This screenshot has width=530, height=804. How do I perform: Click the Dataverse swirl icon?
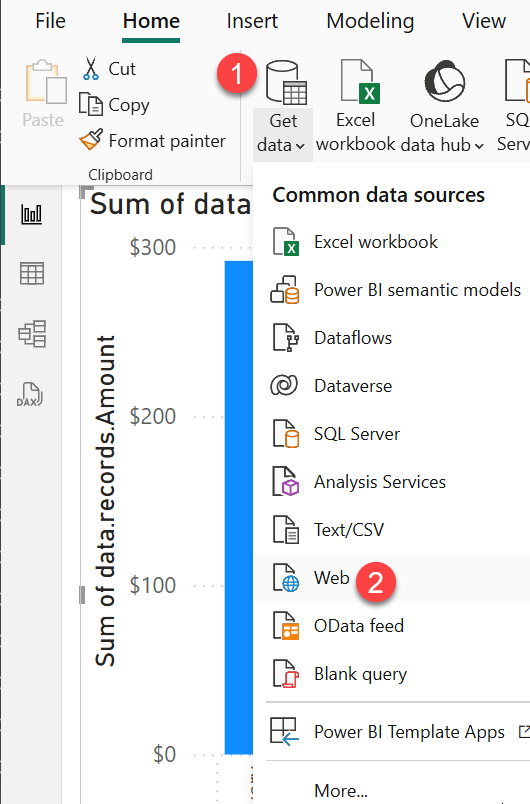tap(284, 386)
